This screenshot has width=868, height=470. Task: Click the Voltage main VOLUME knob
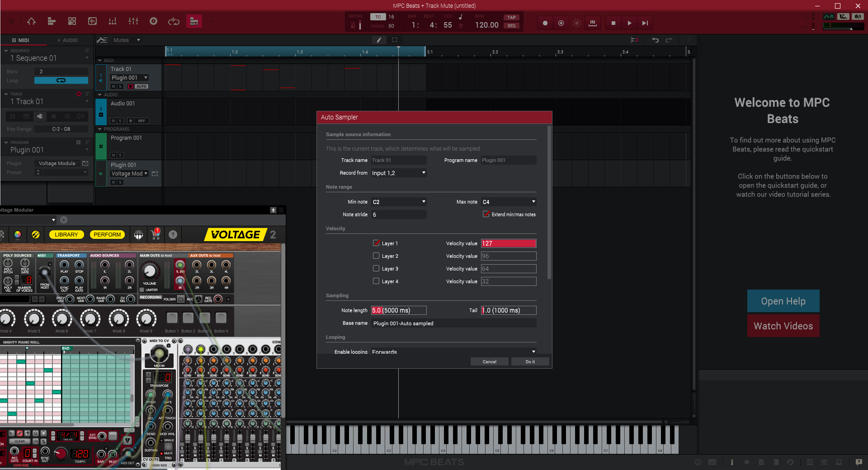pos(149,271)
